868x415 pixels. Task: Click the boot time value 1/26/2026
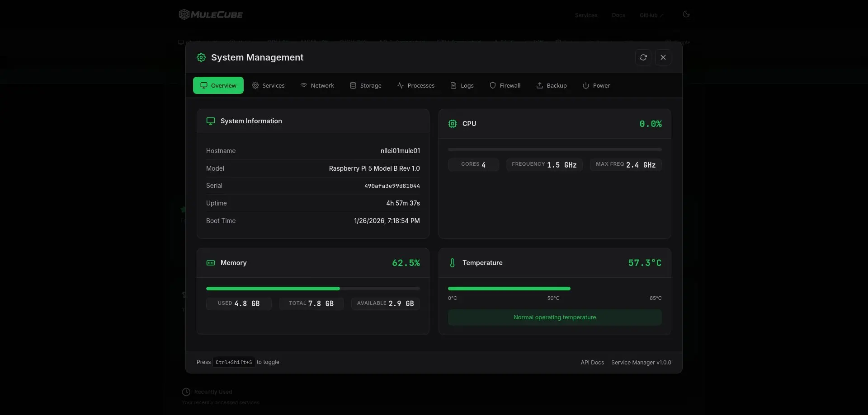pyautogui.click(x=387, y=221)
